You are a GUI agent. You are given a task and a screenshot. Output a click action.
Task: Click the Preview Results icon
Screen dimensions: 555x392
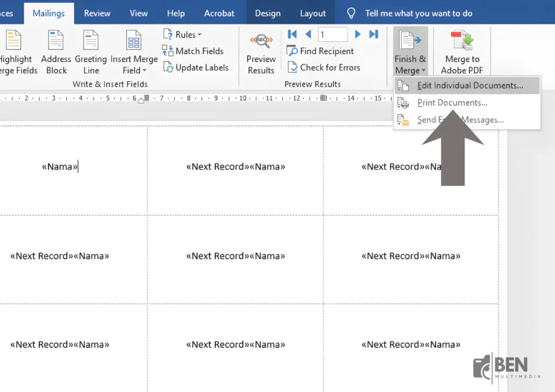click(261, 42)
